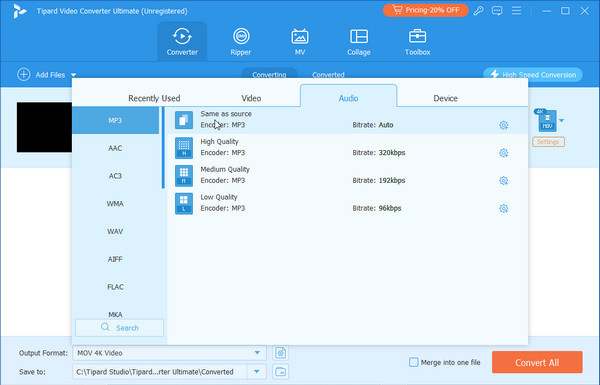Open settings gear for High Quality preset
600x385 pixels.
[504, 153]
